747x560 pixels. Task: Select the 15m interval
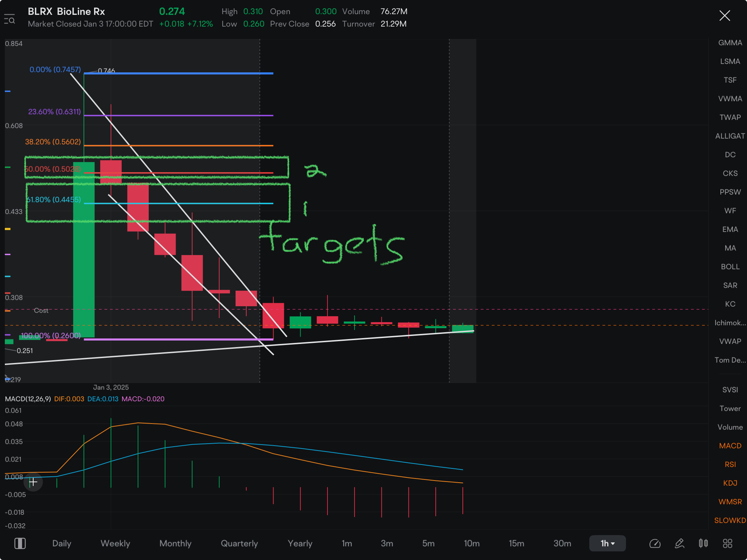pyautogui.click(x=516, y=543)
